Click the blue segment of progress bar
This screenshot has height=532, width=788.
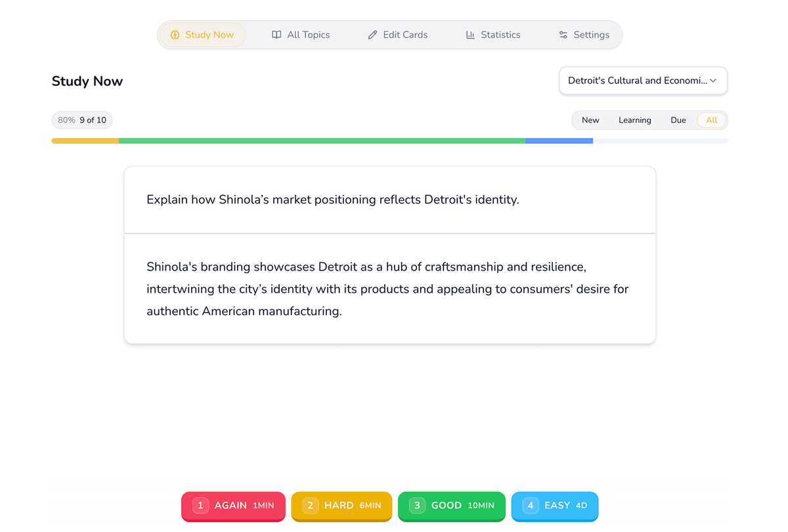(x=559, y=141)
